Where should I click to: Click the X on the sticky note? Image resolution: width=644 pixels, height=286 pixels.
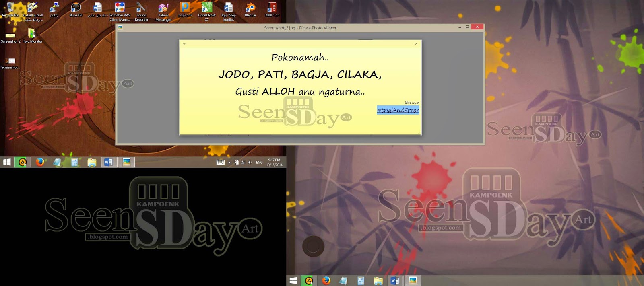tap(416, 44)
